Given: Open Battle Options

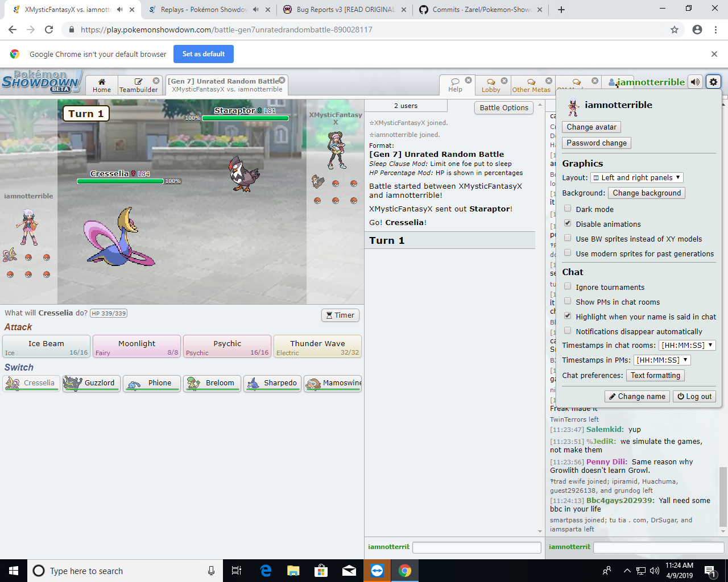Looking at the screenshot, I should pos(503,107).
